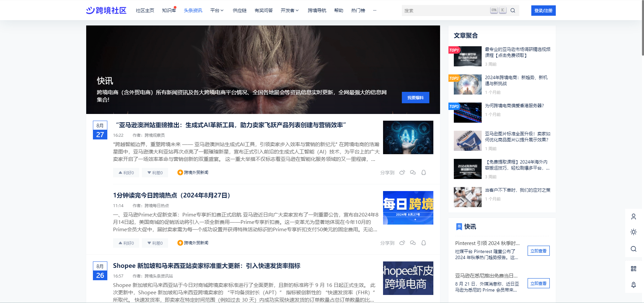Click 立即查看 for the 亚马逊在悉尼 快讯 item
Screen dimensions: 644x303
coord(538,283)
